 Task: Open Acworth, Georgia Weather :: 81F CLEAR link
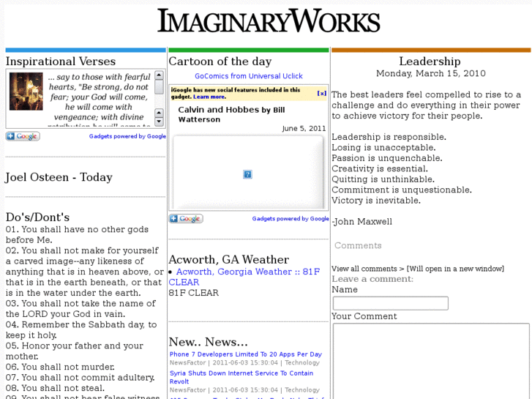[244, 277]
